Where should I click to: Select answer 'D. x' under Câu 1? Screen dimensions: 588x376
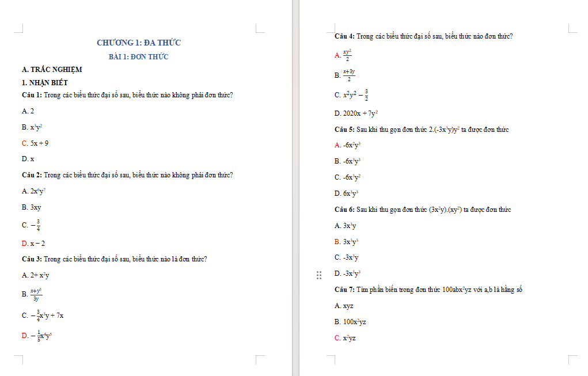pos(28,159)
